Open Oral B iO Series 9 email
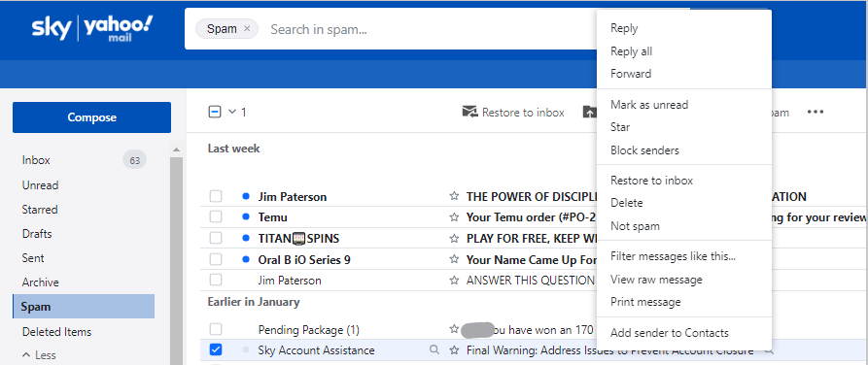 click(x=304, y=259)
